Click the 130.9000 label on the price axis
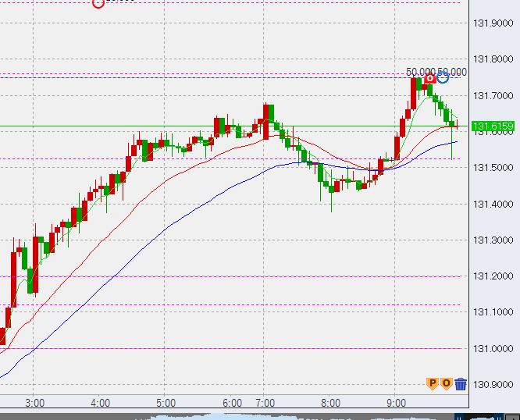The image size is (520, 420). pyautogui.click(x=493, y=384)
